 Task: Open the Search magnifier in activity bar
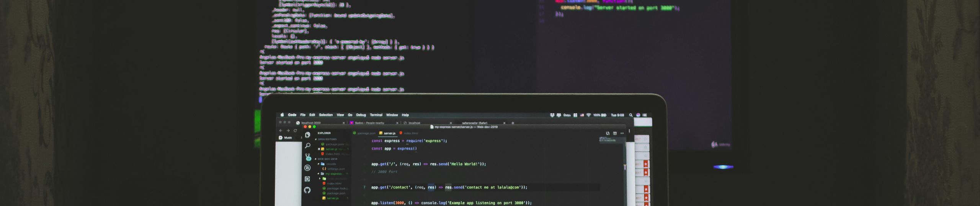pyautogui.click(x=307, y=146)
